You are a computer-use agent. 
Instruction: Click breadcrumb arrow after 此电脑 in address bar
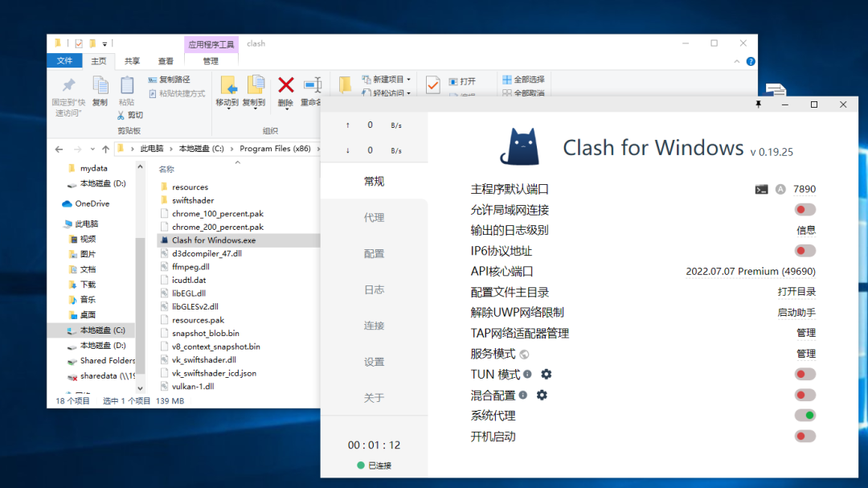tap(171, 149)
